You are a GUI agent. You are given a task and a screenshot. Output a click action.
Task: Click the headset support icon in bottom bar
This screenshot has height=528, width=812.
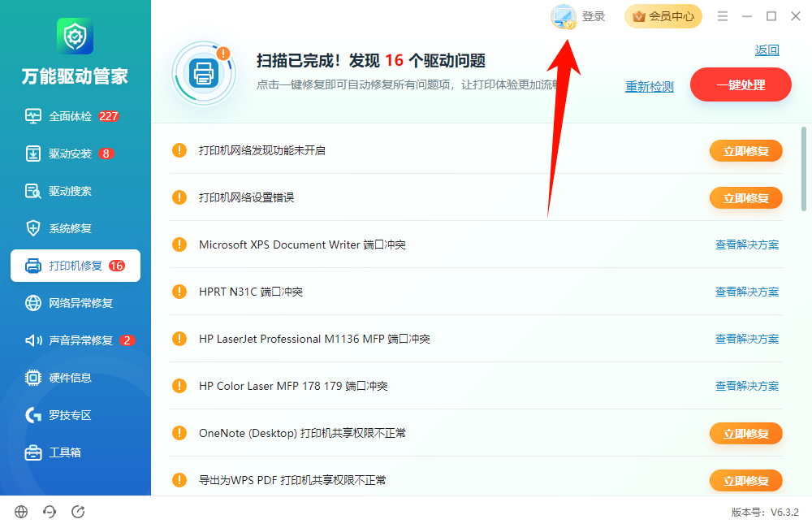click(50, 512)
